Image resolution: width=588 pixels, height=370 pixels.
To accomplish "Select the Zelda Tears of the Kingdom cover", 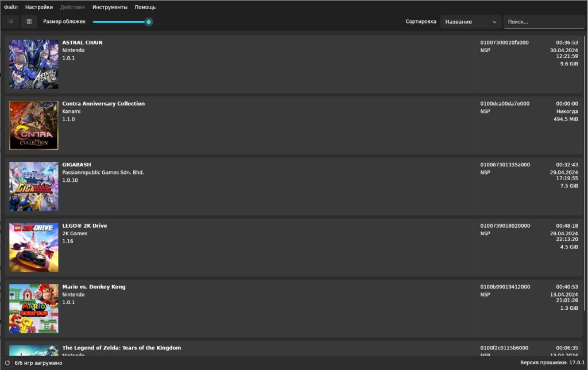I will click(34, 350).
